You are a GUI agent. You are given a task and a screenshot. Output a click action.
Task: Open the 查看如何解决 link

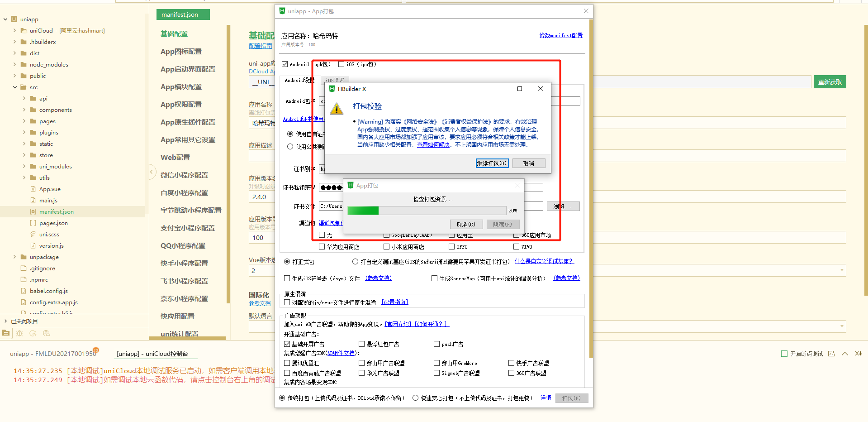pos(434,145)
